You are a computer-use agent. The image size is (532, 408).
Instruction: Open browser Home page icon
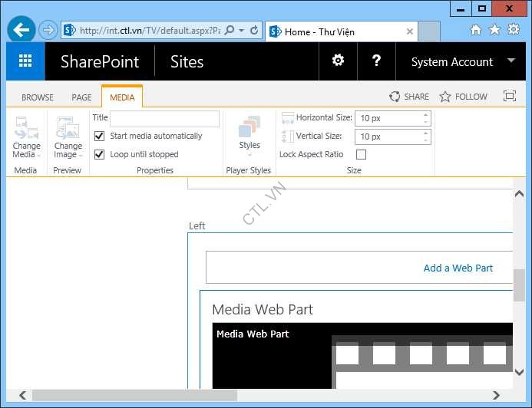click(476, 30)
